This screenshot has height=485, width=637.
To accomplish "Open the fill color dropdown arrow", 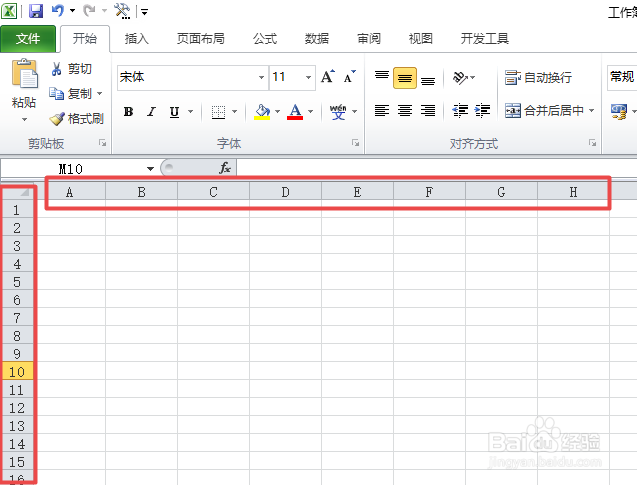I will click(x=277, y=111).
